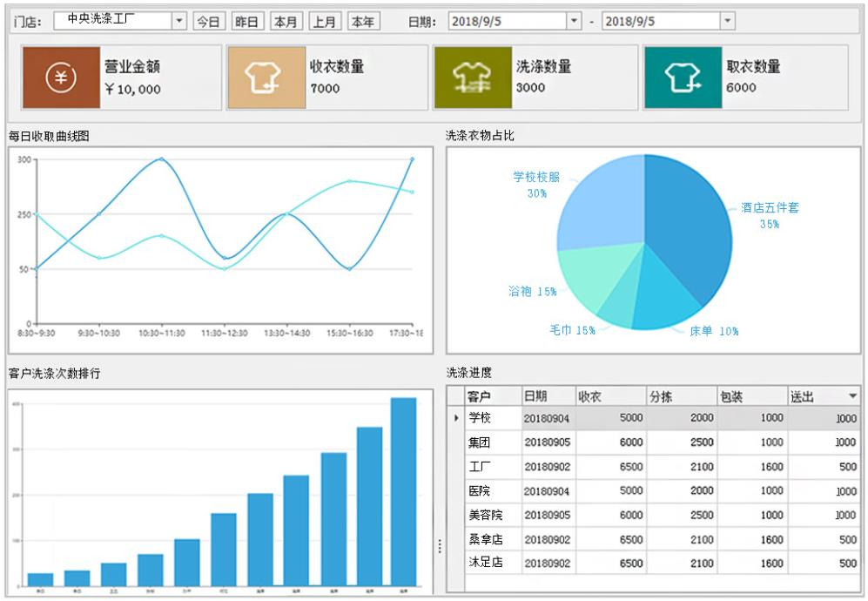Click the olive washing quantity icon
The height and width of the screenshot is (601, 868).
[x=472, y=78]
